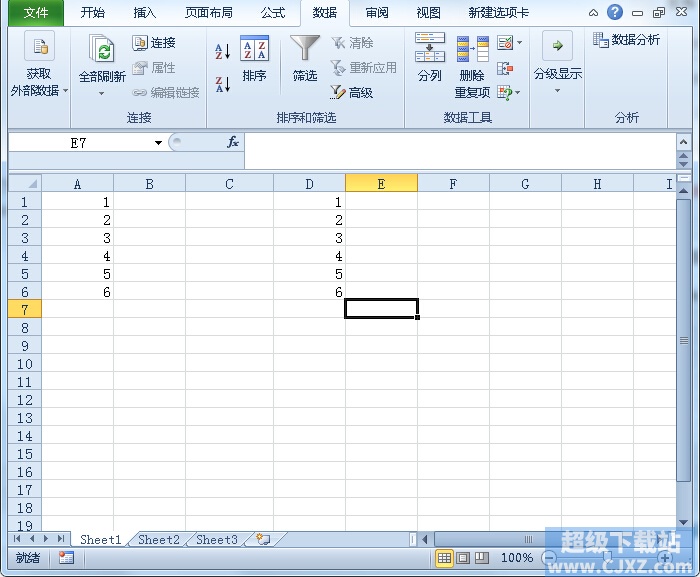The height and width of the screenshot is (577, 700).
Task: Select all cells corner button
Action: point(25,184)
